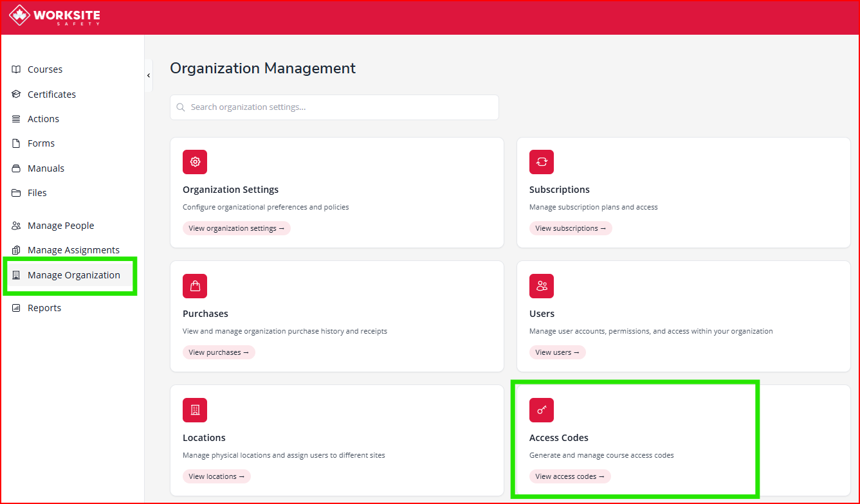Image resolution: width=860 pixels, height=504 pixels.
Task: Click 'Generate and manage course access codes' text
Action: (601, 455)
